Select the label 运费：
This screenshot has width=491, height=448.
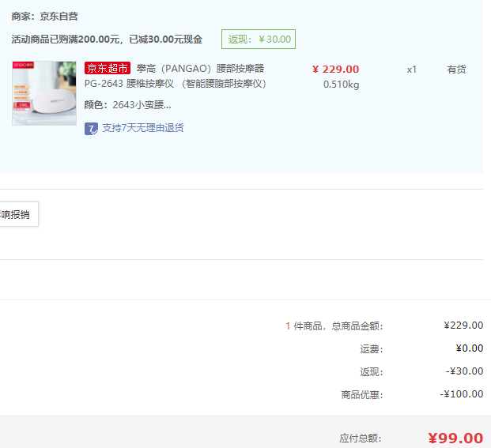click(372, 348)
